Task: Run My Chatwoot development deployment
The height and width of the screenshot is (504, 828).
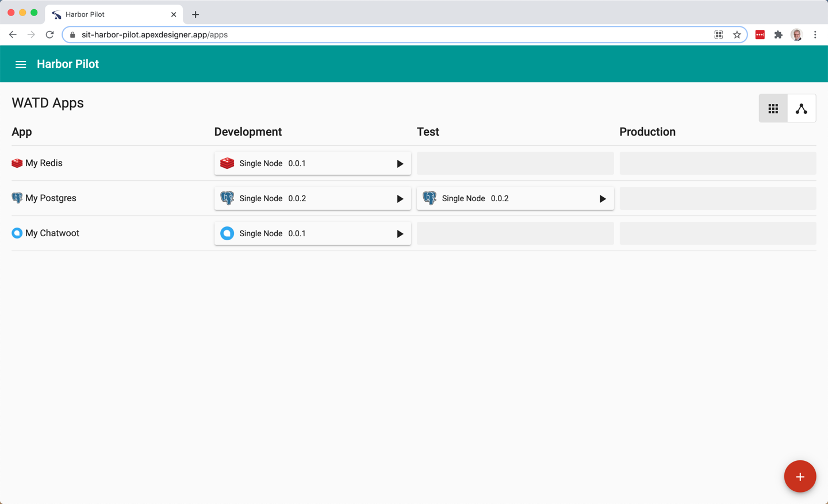Action: pos(400,234)
